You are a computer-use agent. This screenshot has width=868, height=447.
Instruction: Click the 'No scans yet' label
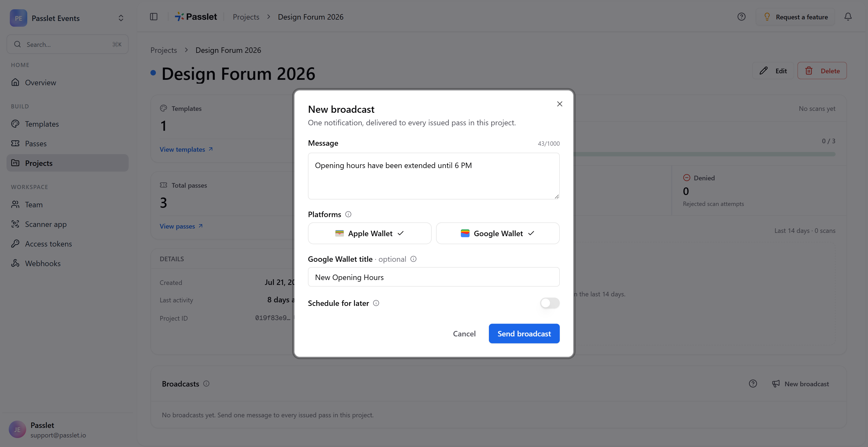click(x=817, y=108)
